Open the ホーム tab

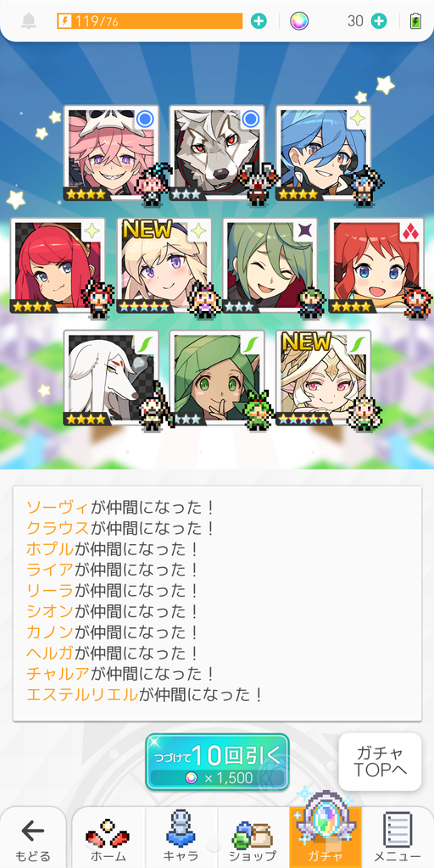click(108, 839)
